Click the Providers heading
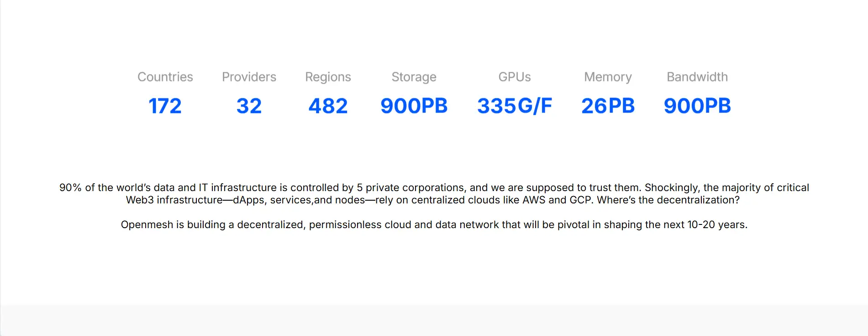Viewport: 868px width, 336px height. 249,77
